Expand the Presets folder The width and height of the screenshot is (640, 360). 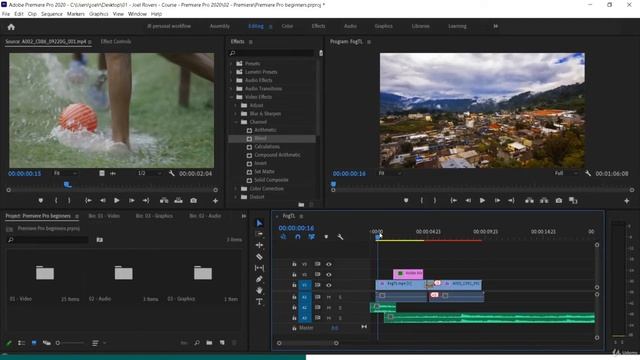232,64
